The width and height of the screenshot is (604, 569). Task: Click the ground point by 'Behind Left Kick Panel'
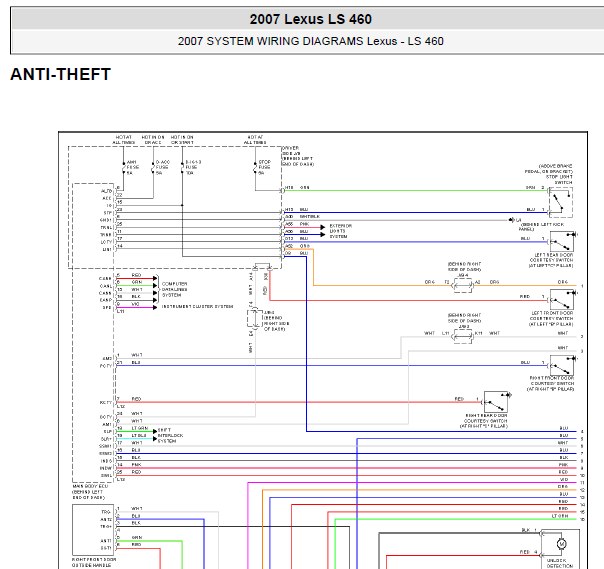point(512,220)
